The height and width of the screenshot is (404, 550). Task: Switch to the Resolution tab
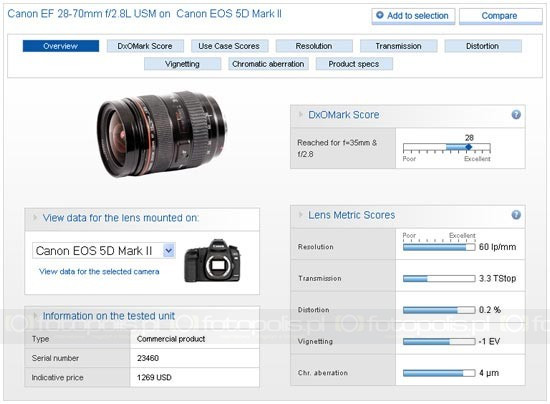tap(314, 46)
